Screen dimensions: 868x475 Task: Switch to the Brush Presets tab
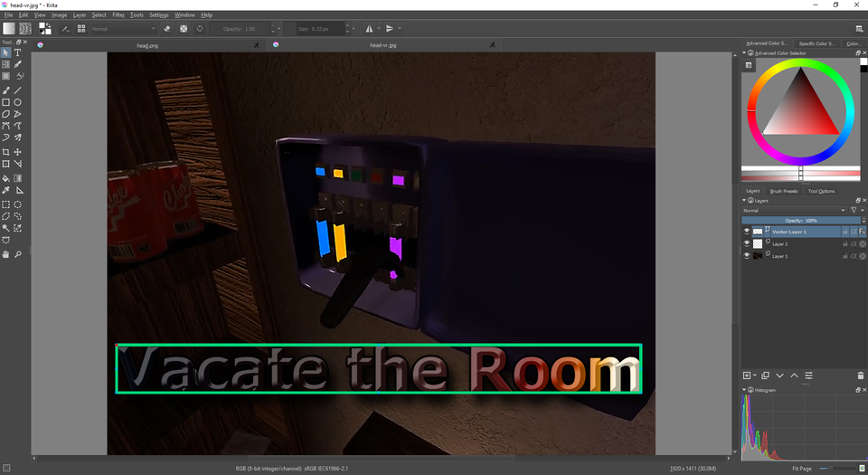click(783, 191)
